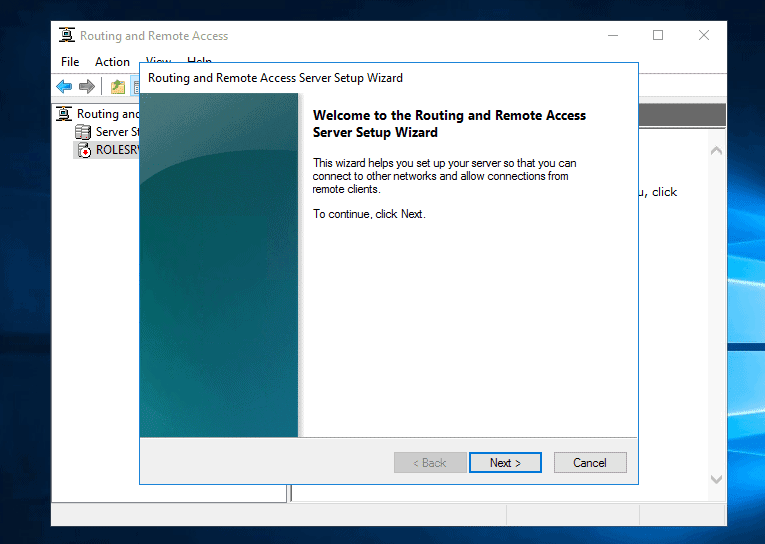Cancel the setup wizard
Image resolution: width=765 pixels, height=544 pixels.
point(590,463)
